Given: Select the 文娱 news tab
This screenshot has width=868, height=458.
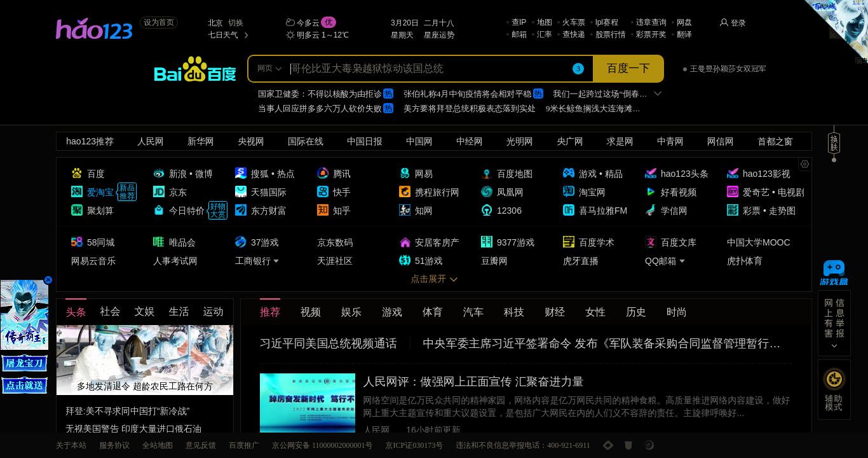Looking at the screenshot, I should [144, 312].
